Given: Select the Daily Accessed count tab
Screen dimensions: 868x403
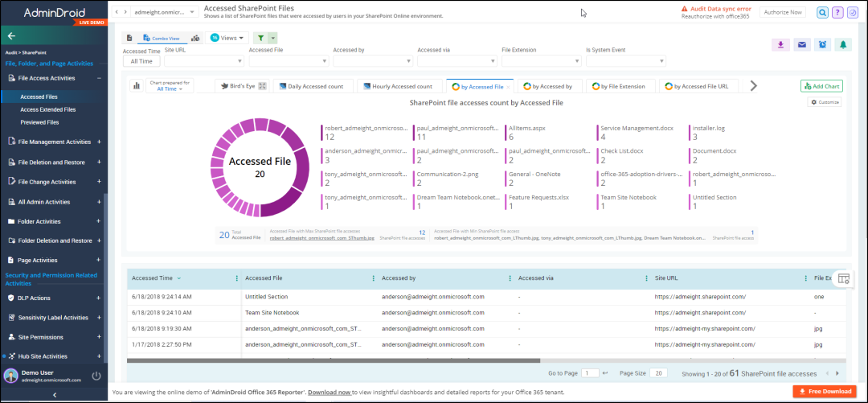Looking at the screenshot, I should (312, 87).
